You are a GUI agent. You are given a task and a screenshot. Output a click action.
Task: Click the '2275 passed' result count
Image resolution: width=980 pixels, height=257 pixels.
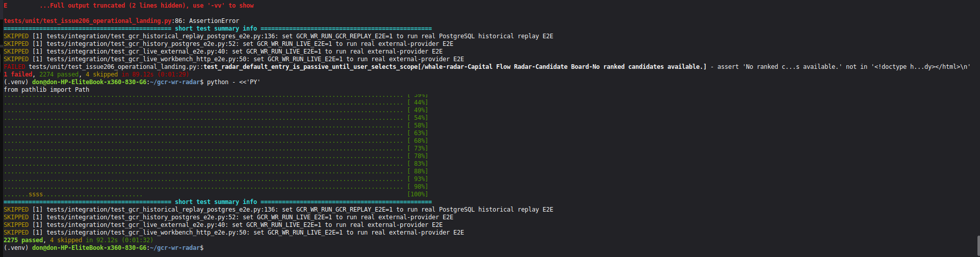(x=23, y=240)
